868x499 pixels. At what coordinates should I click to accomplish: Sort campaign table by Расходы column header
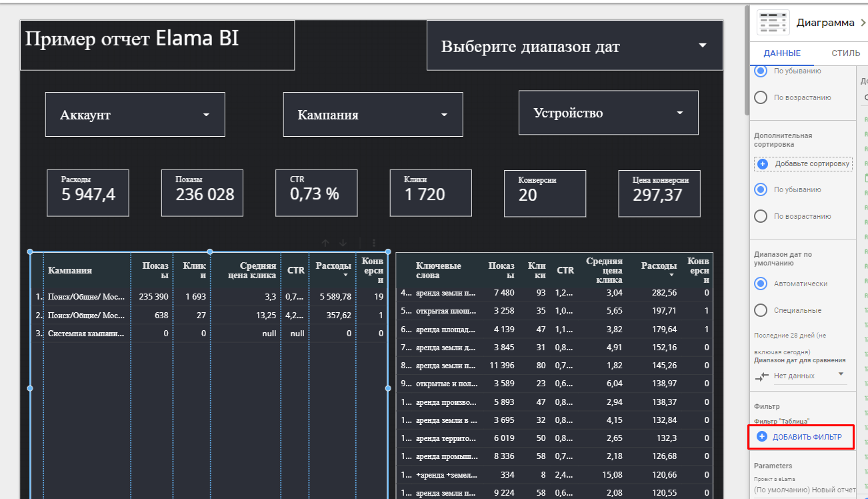333,266
